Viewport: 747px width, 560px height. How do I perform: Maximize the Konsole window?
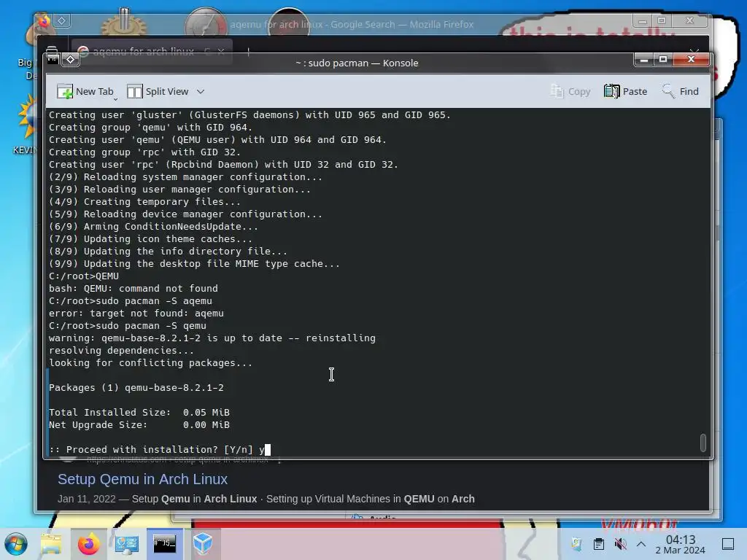tap(663, 59)
